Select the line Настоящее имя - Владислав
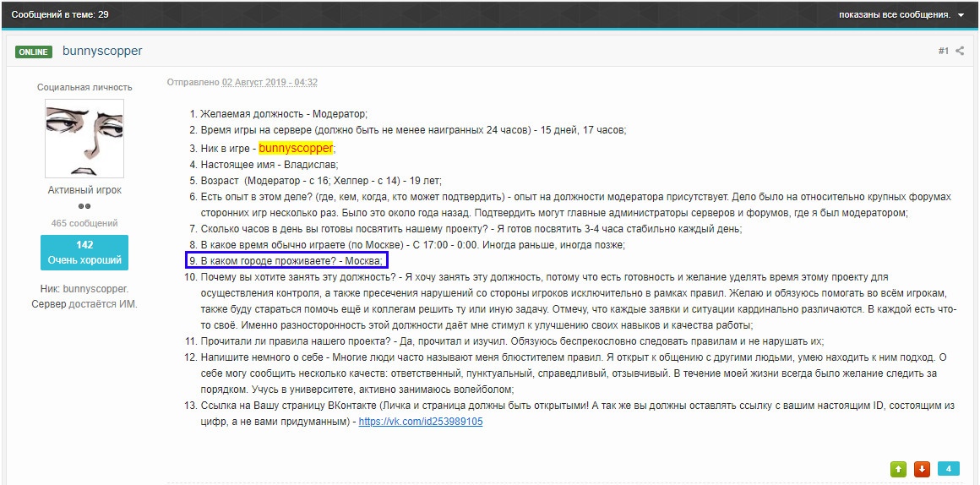980x485 pixels. click(269, 165)
